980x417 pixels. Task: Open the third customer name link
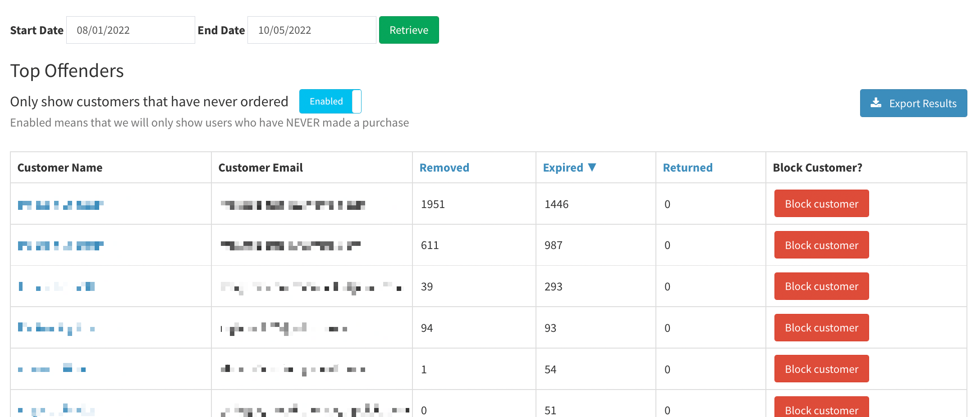57,287
